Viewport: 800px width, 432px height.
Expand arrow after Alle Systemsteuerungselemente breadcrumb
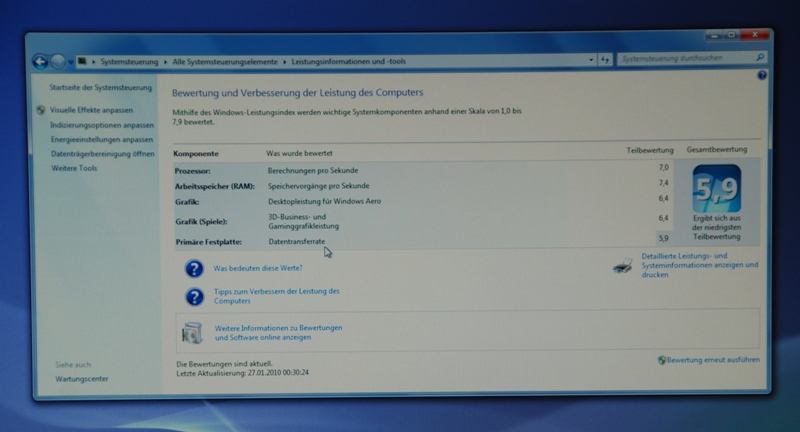tap(285, 62)
